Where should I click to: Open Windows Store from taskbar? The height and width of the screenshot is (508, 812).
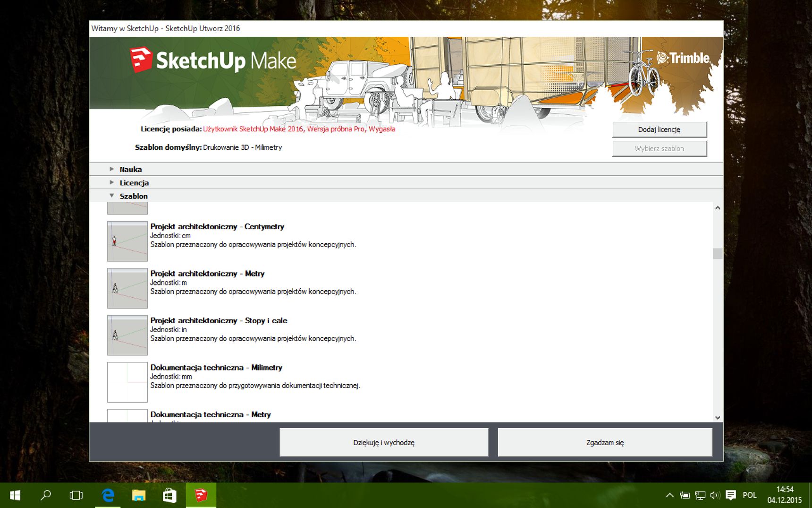169,495
